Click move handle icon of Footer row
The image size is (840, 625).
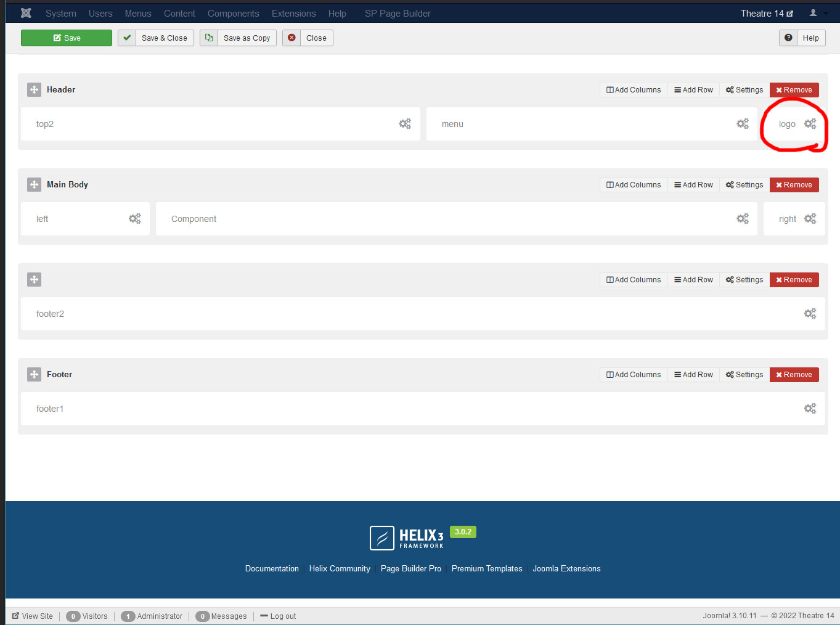coord(34,374)
